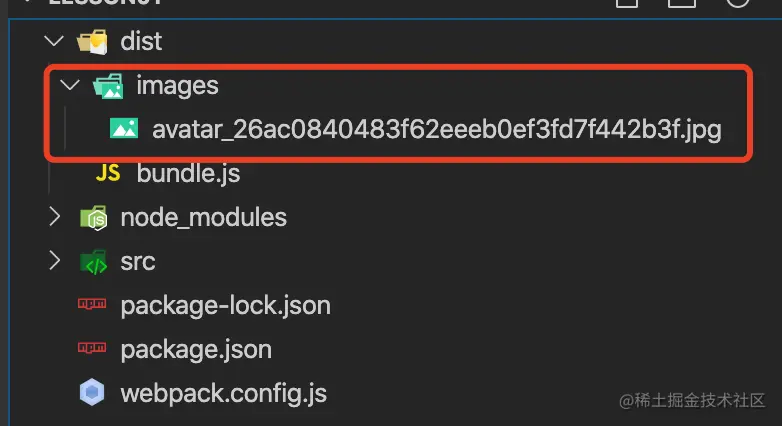Click the webpack cube icon

[x=93, y=393]
